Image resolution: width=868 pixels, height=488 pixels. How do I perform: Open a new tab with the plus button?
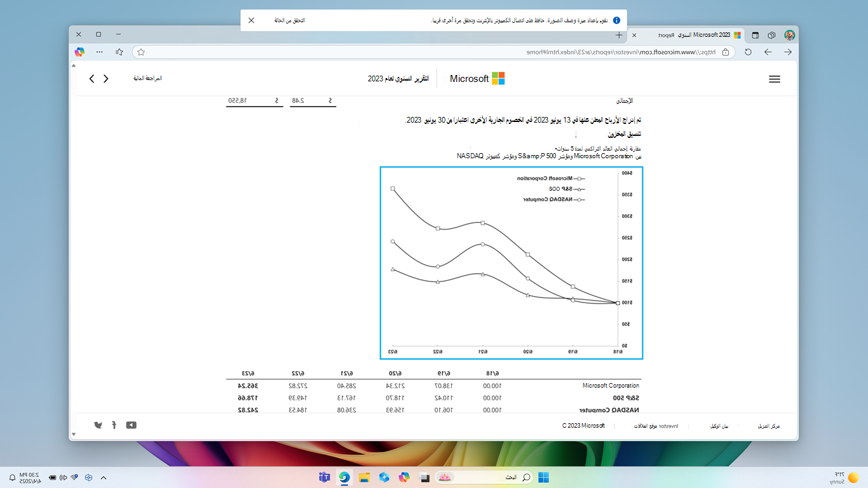[x=619, y=35]
